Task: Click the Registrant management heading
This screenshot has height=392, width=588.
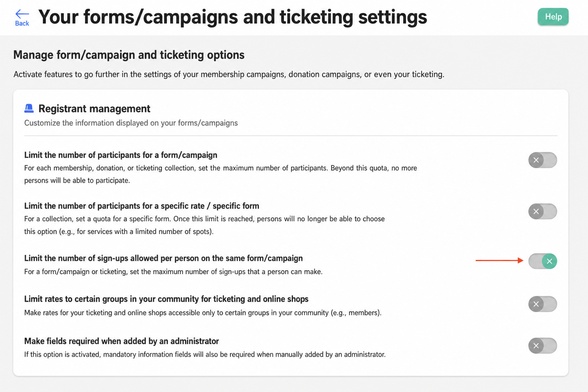Action: [x=94, y=109]
